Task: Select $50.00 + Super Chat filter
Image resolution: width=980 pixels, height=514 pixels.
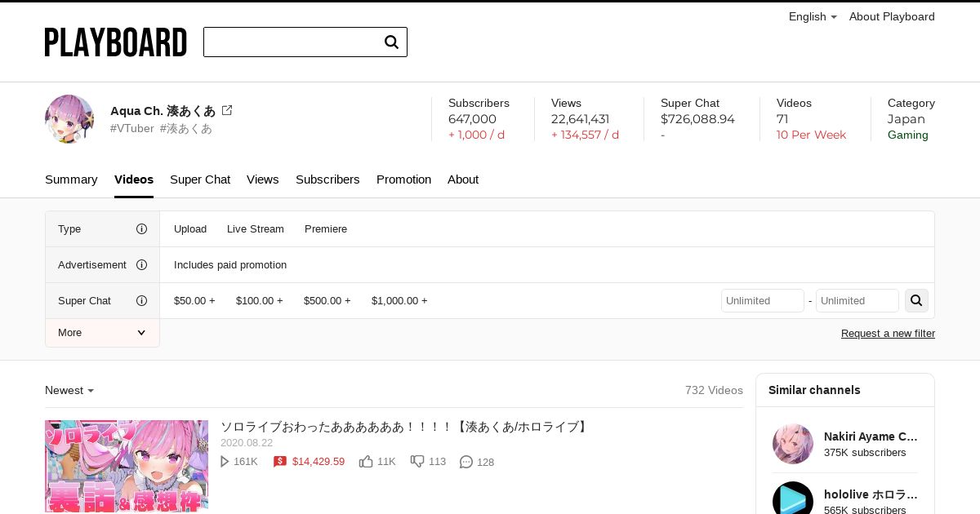Action: point(194,301)
